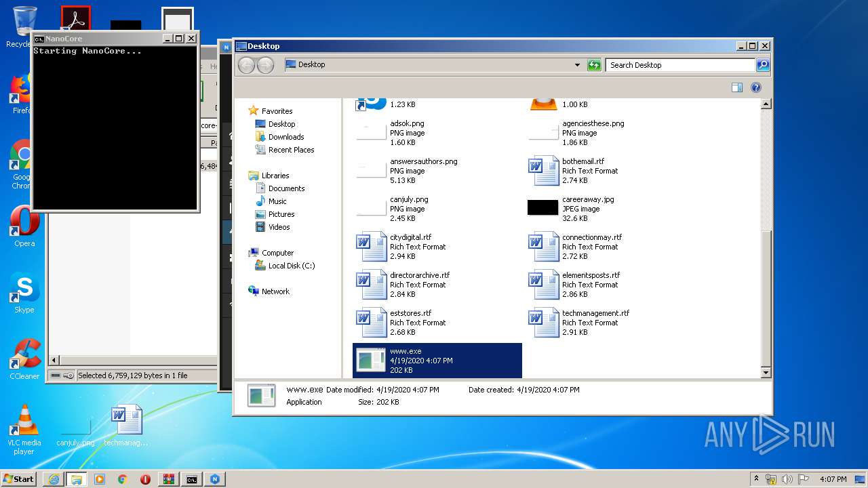Open CCleaner desktop shortcut
Screen dimensions: 868x488
point(24,360)
